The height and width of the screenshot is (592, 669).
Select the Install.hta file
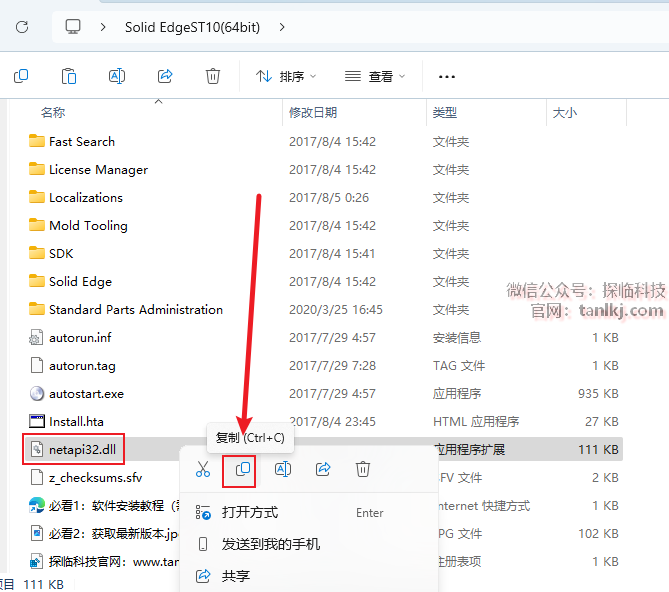[x=76, y=422]
